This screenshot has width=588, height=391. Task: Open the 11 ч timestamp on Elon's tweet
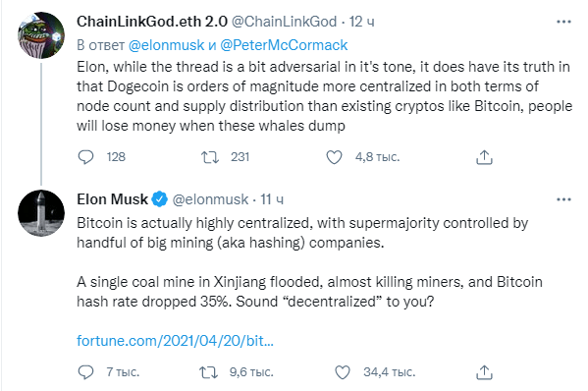tap(272, 199)
